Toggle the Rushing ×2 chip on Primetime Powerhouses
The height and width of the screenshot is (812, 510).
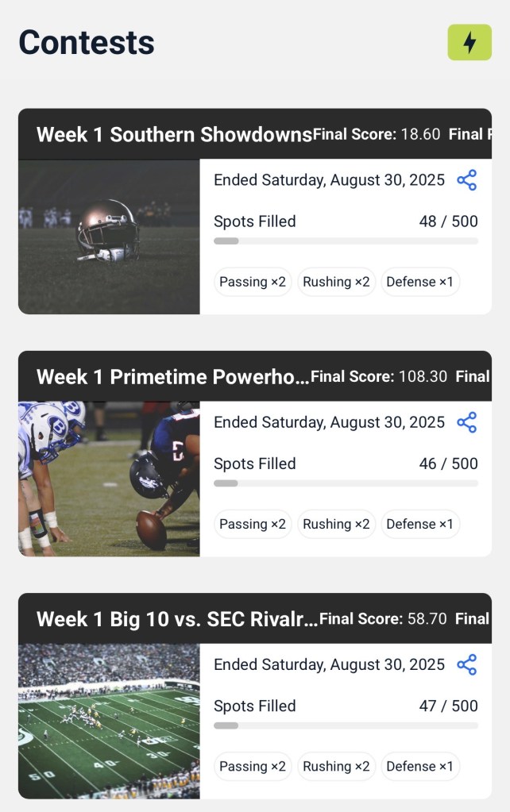(x=336, y=524)
